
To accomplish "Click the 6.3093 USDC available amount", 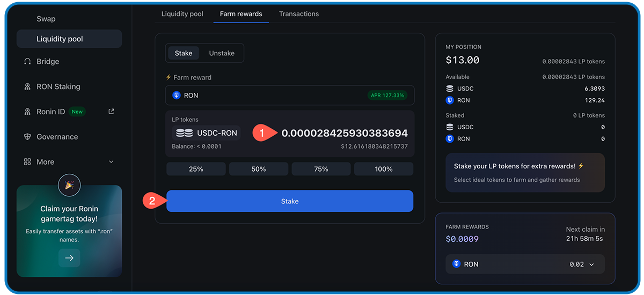I will pyautogui.click(x=595, y=88).
